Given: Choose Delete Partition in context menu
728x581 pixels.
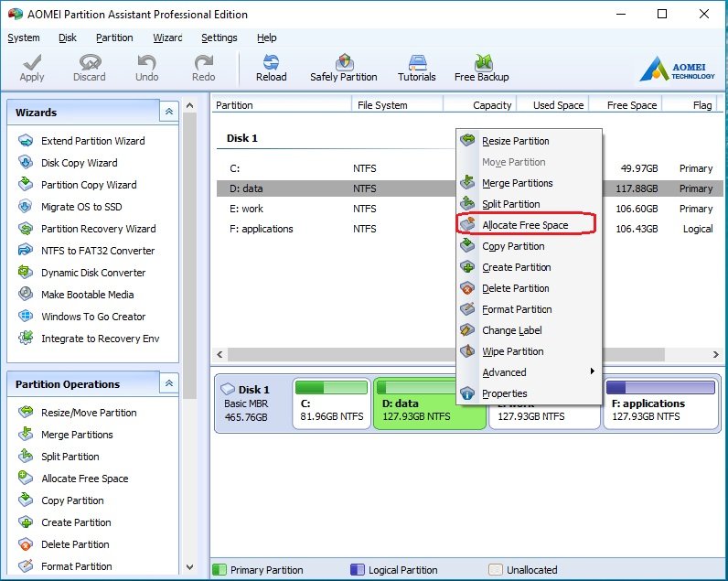Looking at the screenshot, I should pyautogui.click(x=529, y=288).
